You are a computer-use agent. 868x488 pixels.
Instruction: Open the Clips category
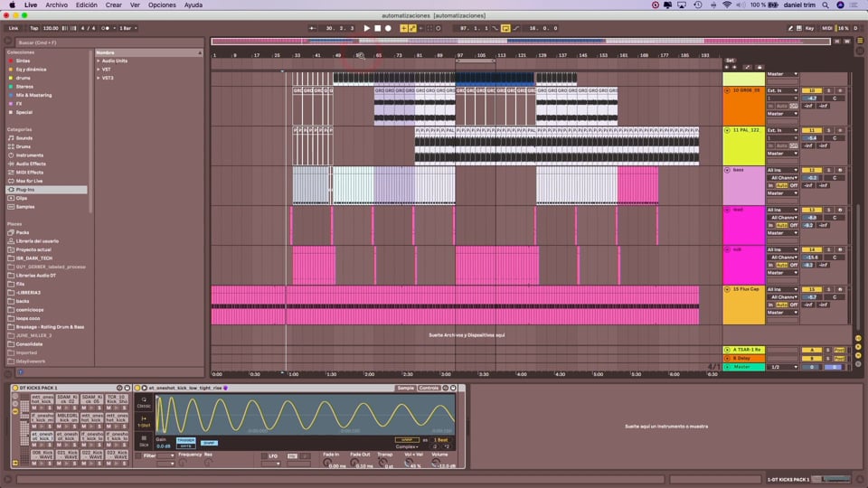click(21, 198)
